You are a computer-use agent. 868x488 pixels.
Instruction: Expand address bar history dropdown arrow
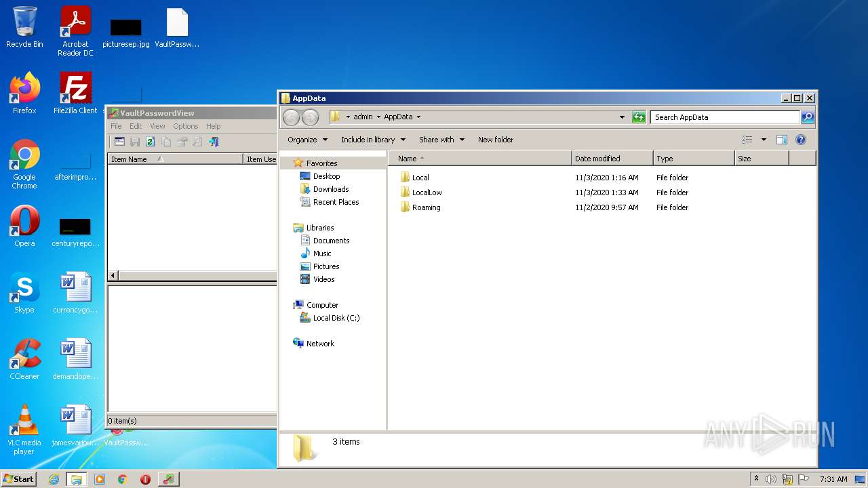pyautogui.click(x=622, y=117)
